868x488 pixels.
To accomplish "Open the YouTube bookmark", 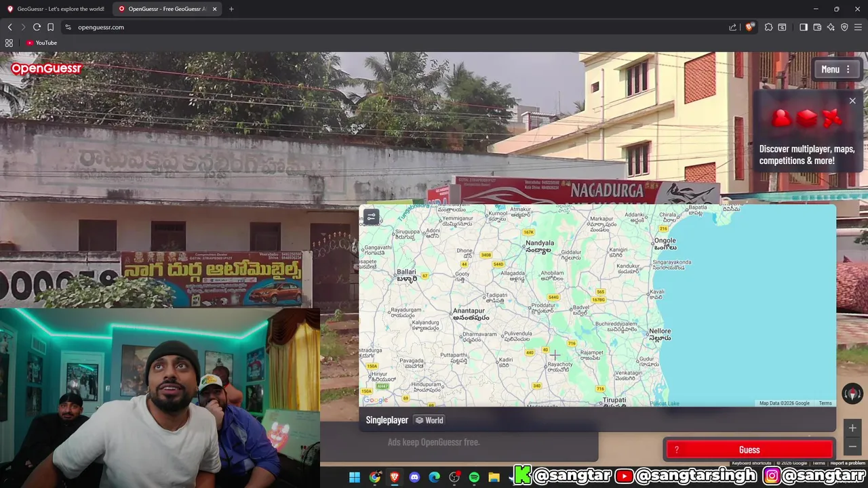I will coord(41,43).
